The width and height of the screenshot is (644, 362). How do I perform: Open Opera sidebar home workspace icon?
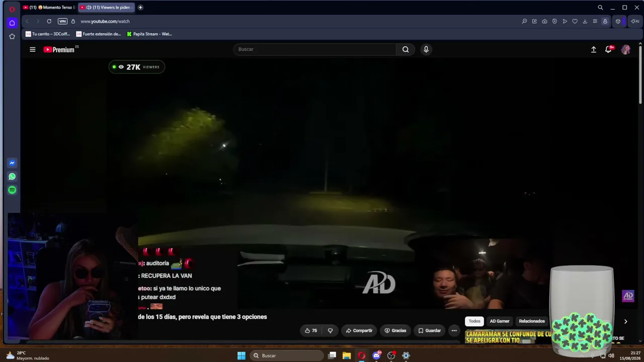pos(12,23)
